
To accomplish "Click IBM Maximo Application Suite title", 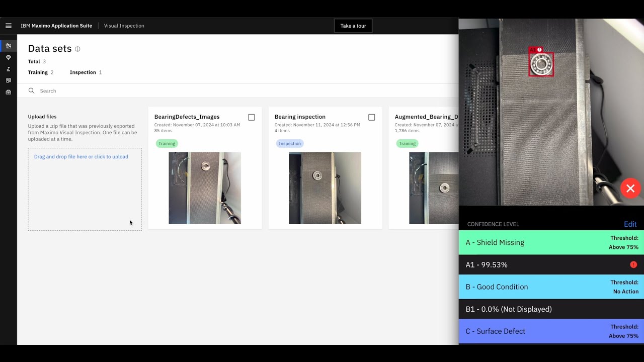I will pos(56,26).
